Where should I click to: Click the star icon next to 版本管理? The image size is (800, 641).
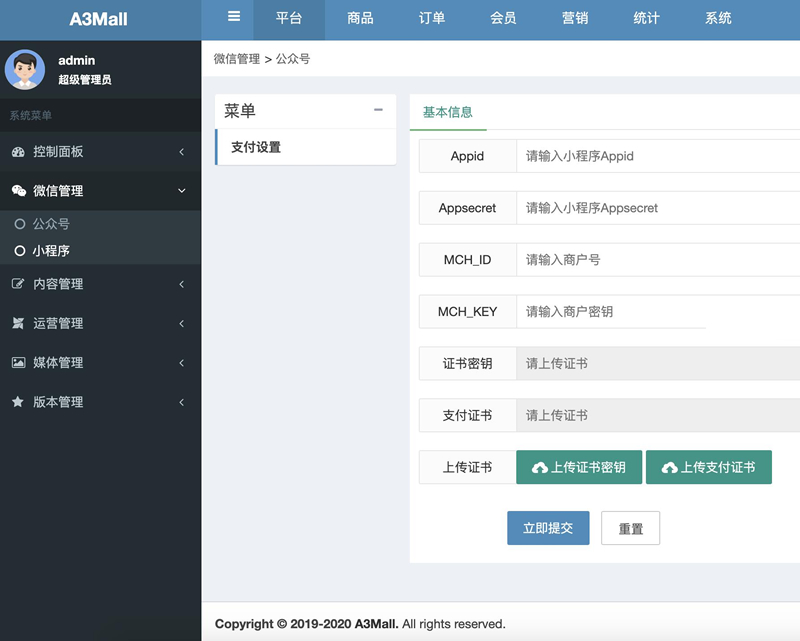16,402
